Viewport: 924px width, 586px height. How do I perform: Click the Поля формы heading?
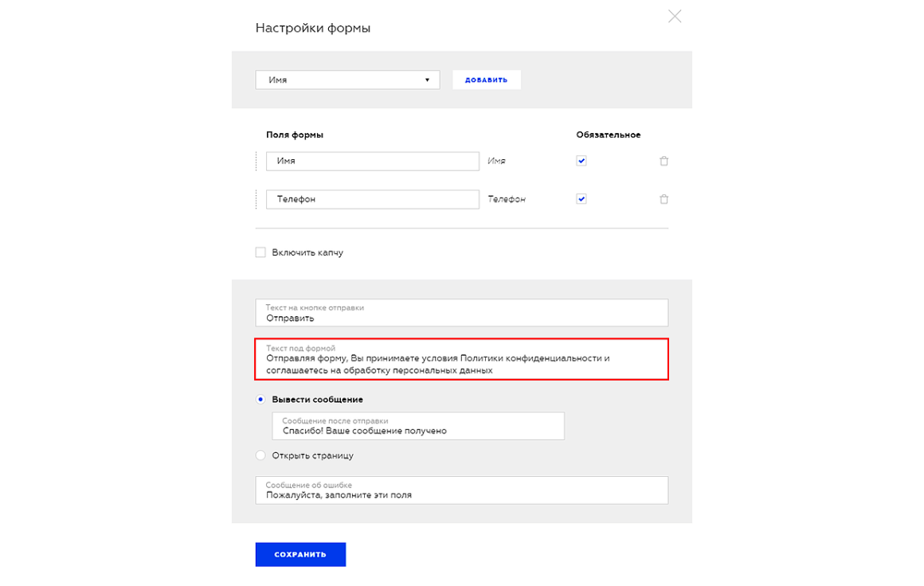[295, 135]
